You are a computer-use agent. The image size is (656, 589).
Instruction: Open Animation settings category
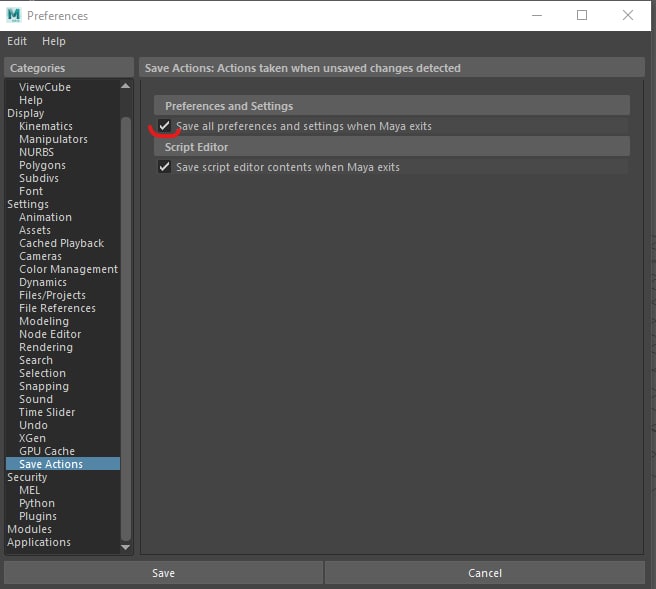45,217
